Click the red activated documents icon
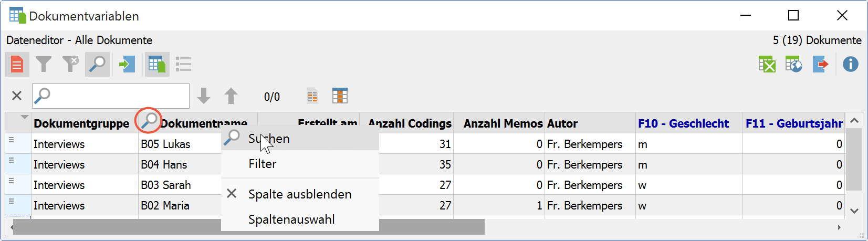 pos(17,65)
